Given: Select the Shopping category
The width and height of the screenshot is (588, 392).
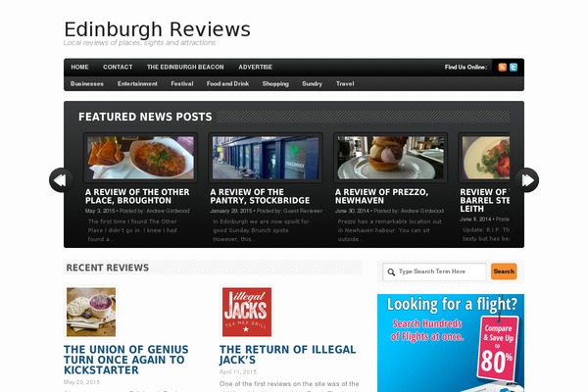Looking at the screenshot, I should point(275,83).
